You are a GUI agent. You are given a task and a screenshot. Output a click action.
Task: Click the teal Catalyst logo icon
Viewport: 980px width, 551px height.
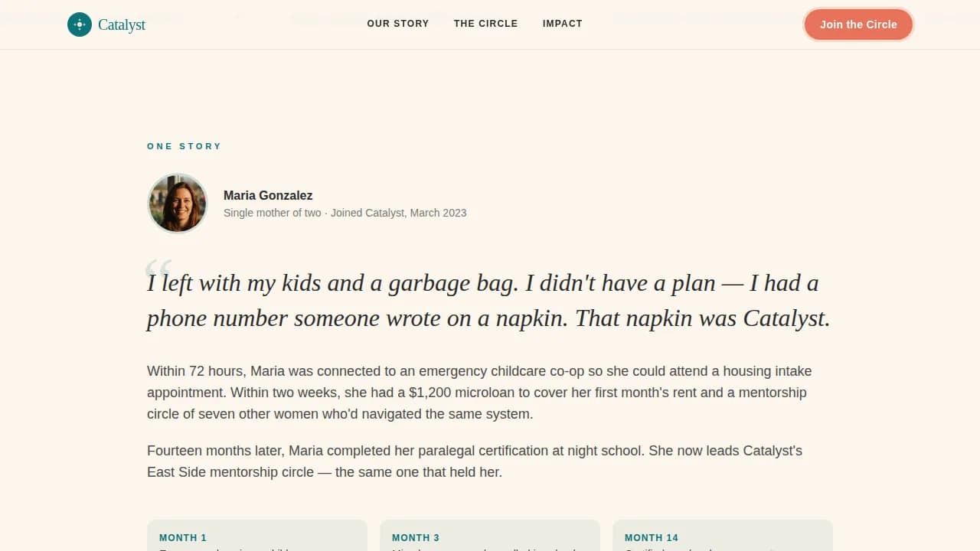point(80,24)
